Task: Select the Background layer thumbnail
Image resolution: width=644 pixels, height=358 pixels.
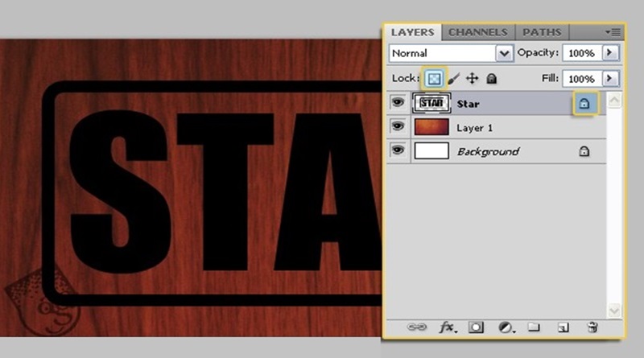Action: [431, 150]
